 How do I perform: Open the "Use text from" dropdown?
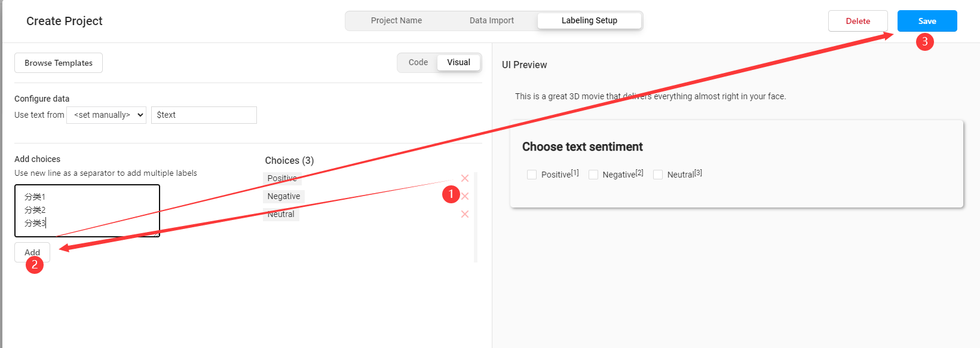pos(106,115)
